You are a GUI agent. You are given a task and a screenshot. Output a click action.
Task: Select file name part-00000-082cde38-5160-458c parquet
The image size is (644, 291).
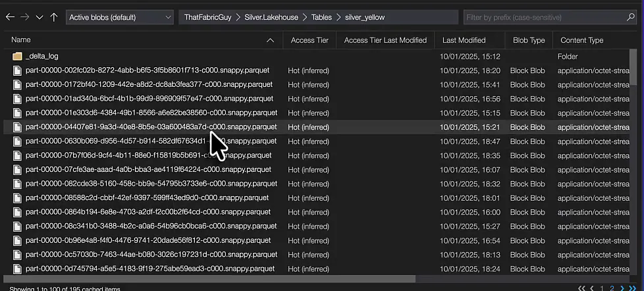pos(151,184)
